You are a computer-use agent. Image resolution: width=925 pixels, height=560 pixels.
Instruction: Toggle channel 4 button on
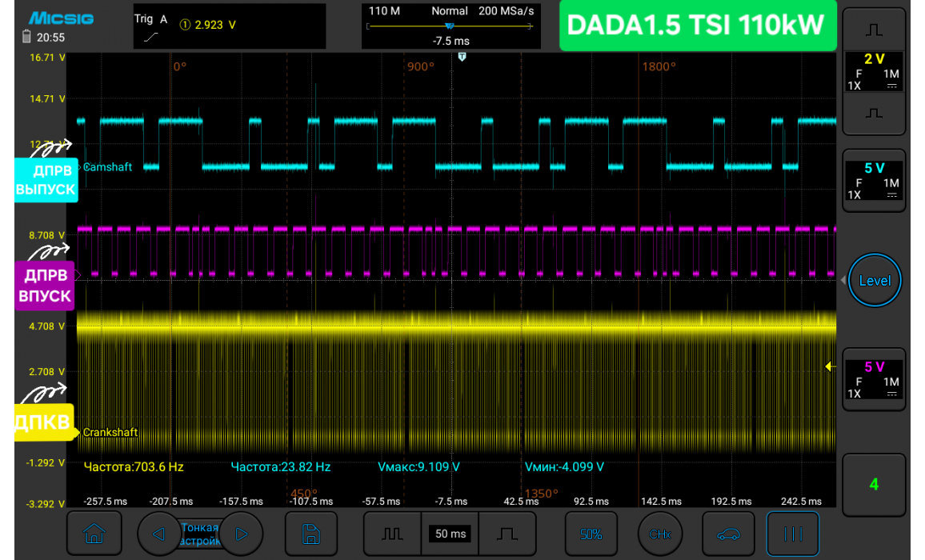click(874, 484)
